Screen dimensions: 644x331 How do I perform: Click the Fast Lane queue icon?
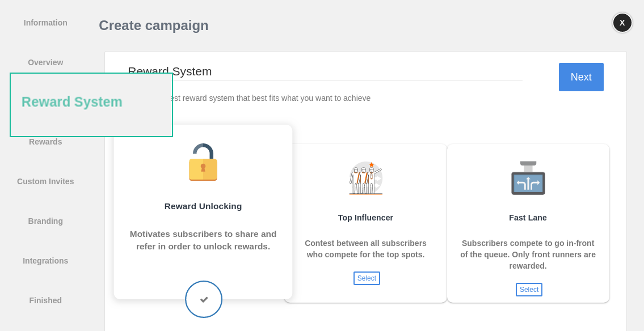tap(528, 177)
